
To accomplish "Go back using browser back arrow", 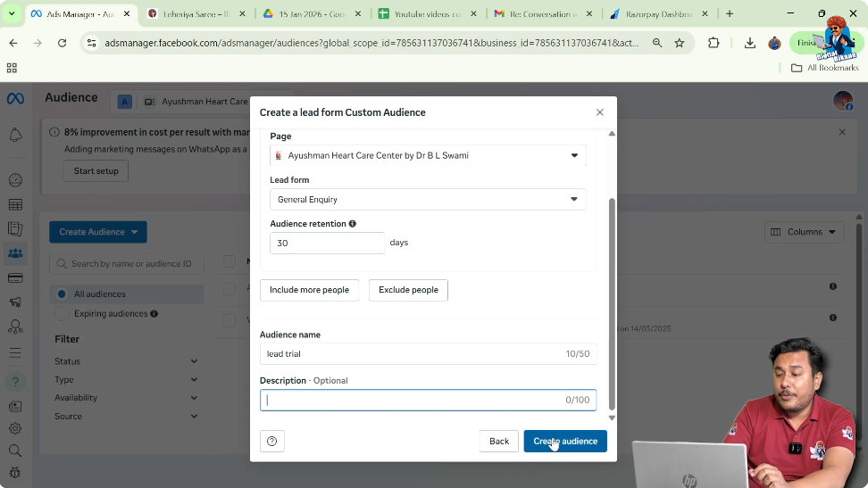I will (x=13, y=43).
